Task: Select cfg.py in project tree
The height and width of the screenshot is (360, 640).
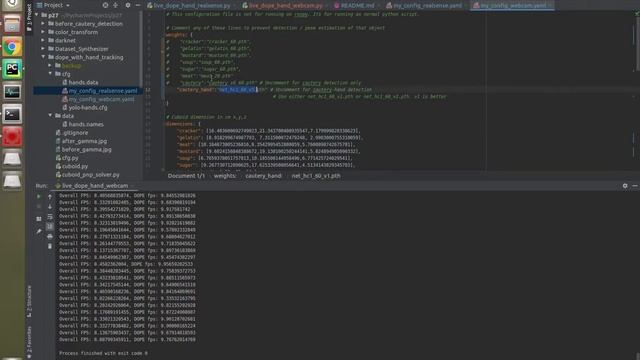Action: [x=67, y=158]
